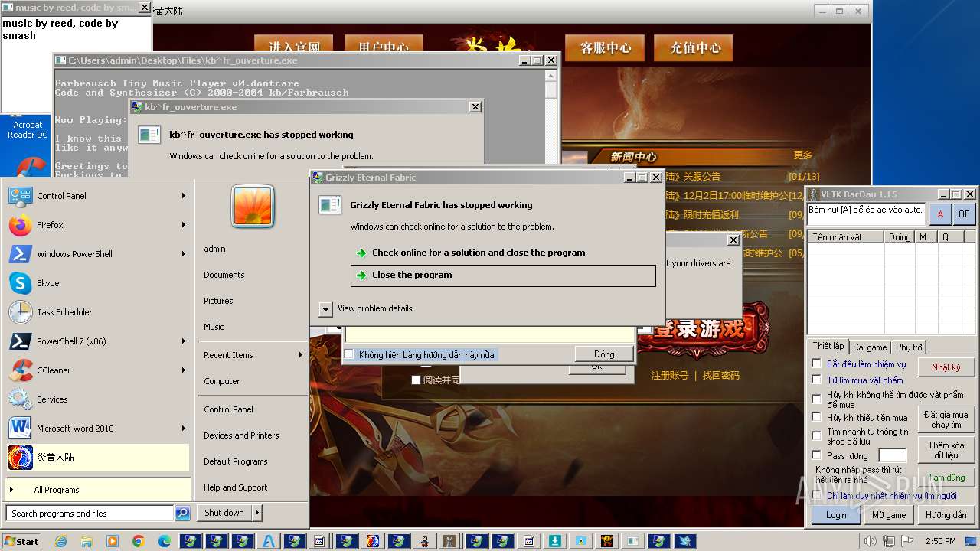
Task: Open Control Panel from pinned Start programs
Action: (x=97, y=196)
